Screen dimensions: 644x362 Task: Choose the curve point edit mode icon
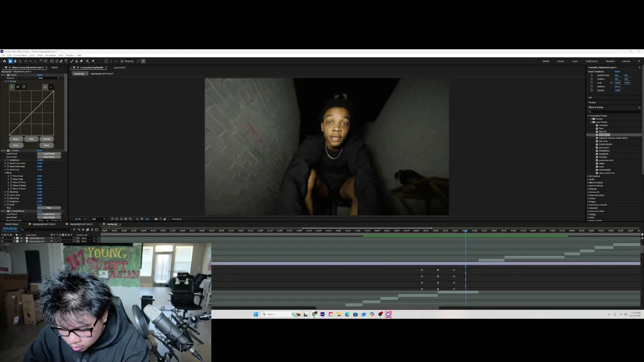45,87
